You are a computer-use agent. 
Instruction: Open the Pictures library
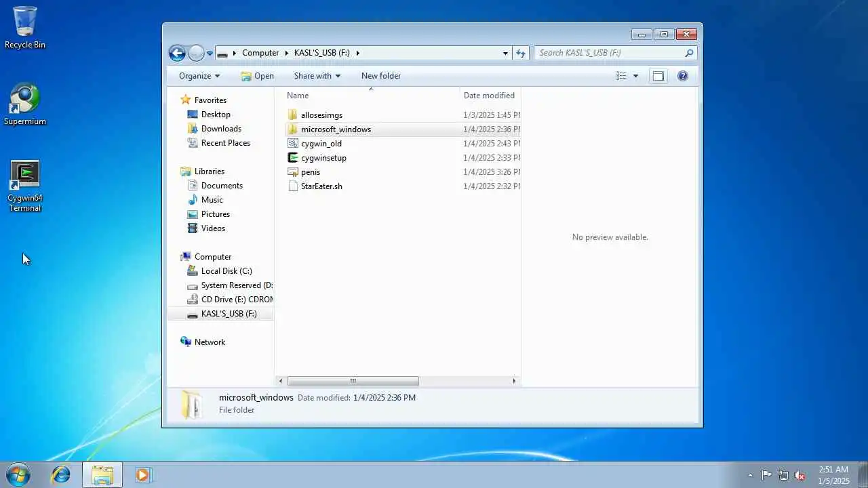(x=215, y=214)
